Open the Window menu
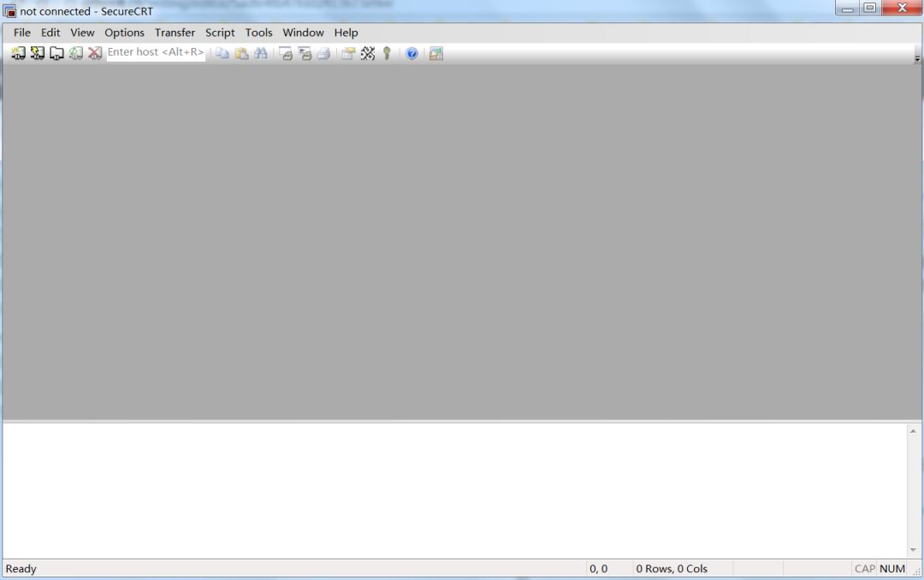 pyautogui.click(x=303, y=33)
